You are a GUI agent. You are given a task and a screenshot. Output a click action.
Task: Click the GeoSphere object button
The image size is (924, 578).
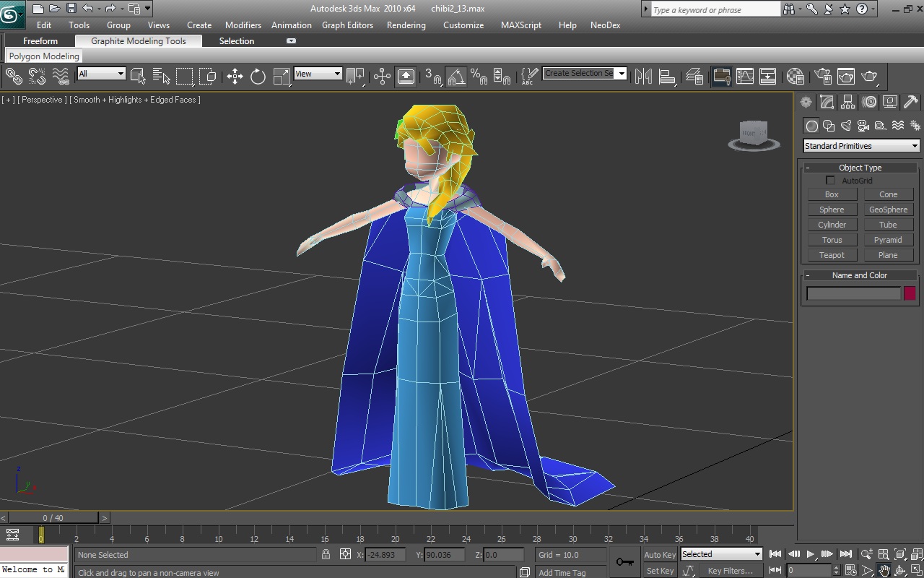pos(888,210)
